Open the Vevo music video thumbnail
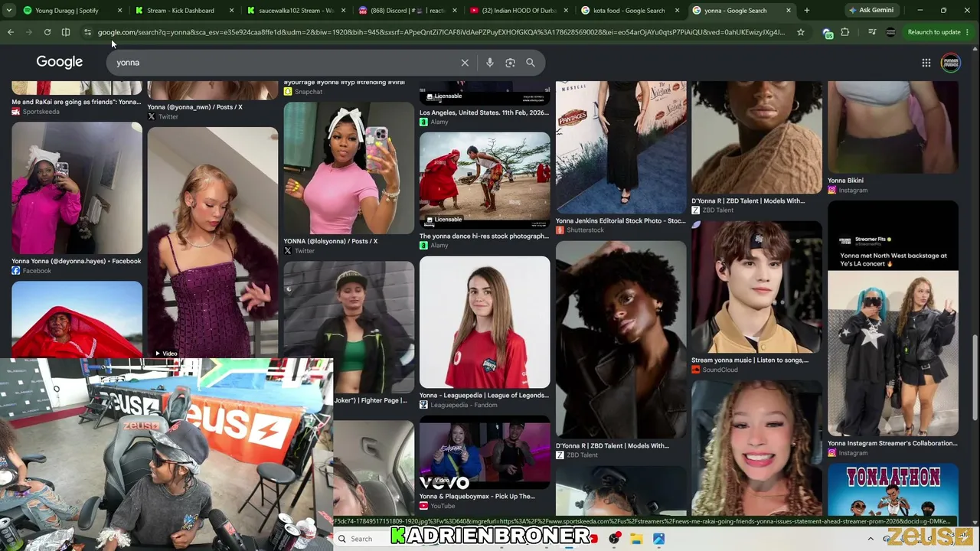This screenshot has width=980, height=551. (x=485, y=452)
